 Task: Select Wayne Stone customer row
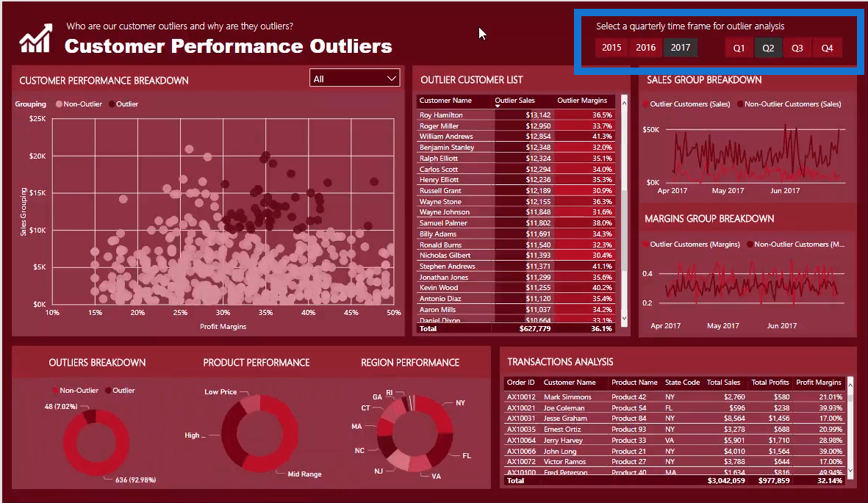click(516, 202)
